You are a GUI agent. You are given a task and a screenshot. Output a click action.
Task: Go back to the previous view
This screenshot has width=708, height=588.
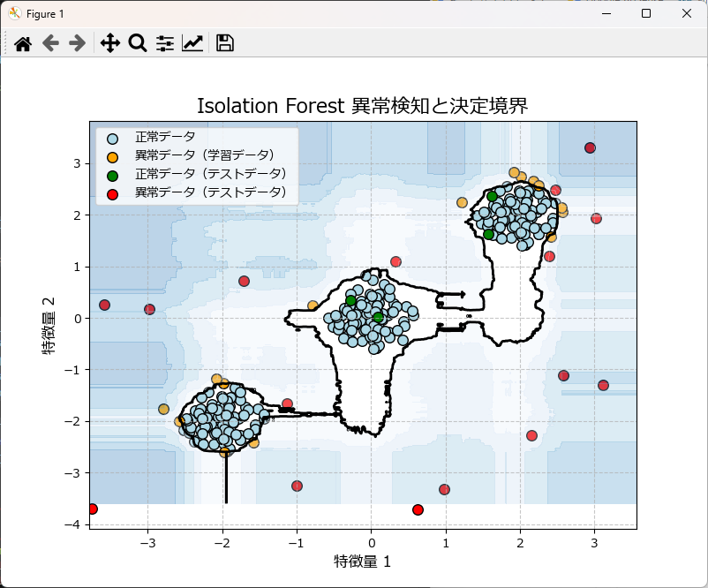(49, 42)
